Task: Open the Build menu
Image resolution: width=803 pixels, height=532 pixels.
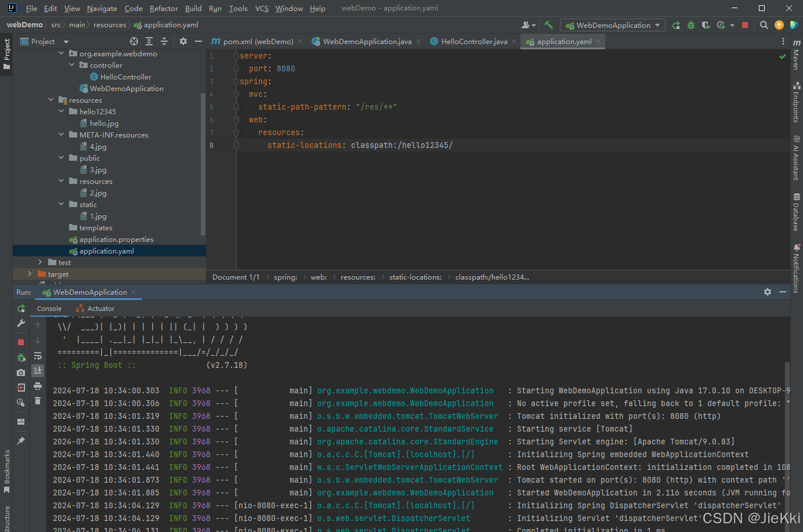Action: pos(193,8)
